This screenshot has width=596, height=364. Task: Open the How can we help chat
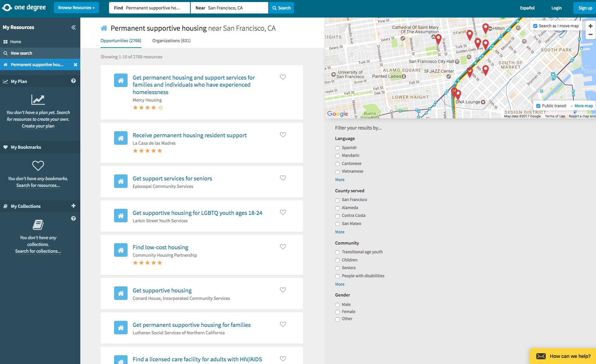pyautogui.click(x=563, y=356)
